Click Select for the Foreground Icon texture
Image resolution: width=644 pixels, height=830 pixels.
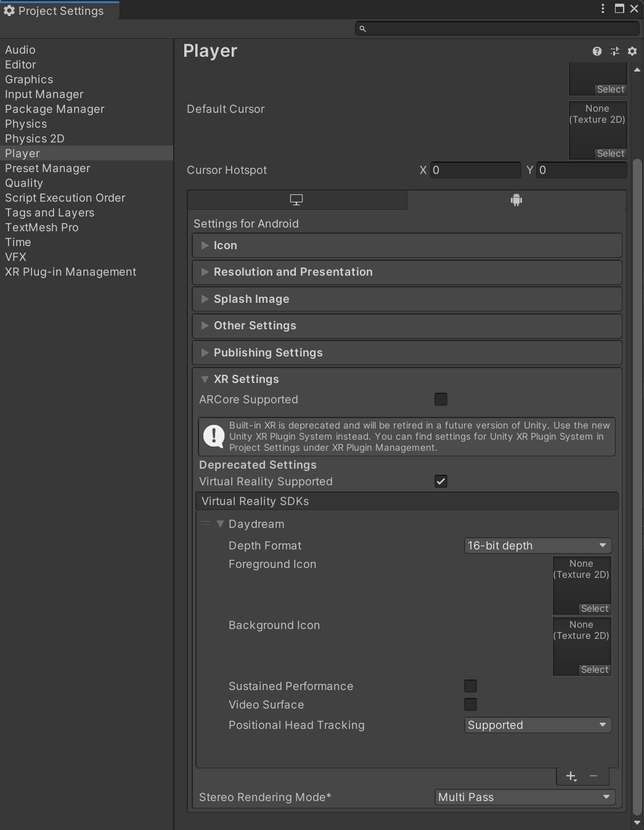[x=595, y=609]
